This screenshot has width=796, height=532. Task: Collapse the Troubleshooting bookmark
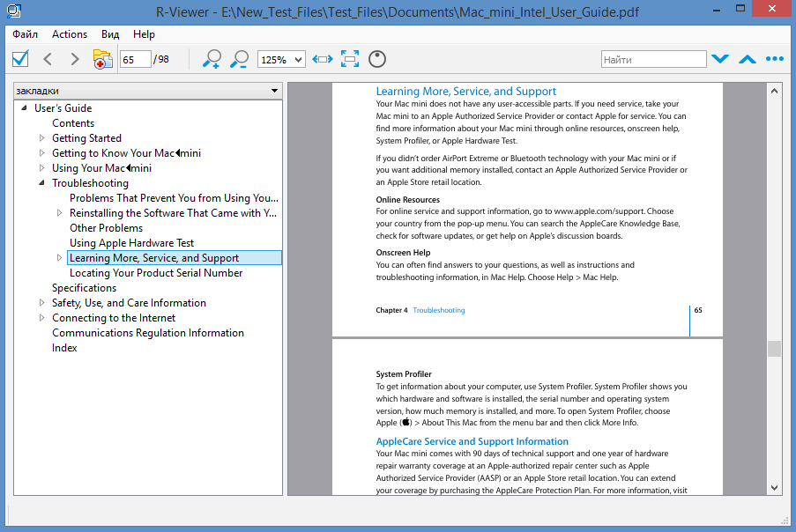(41, 182)
